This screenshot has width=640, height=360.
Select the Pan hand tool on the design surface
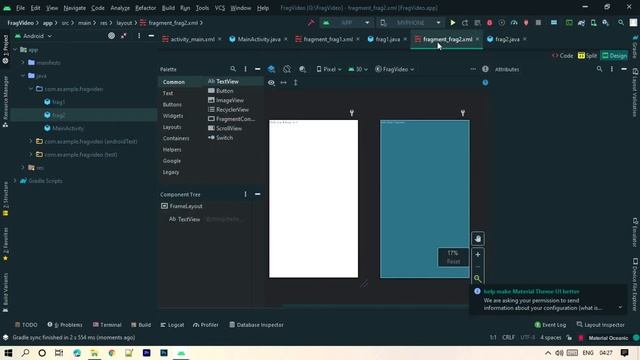click(478, 239)
